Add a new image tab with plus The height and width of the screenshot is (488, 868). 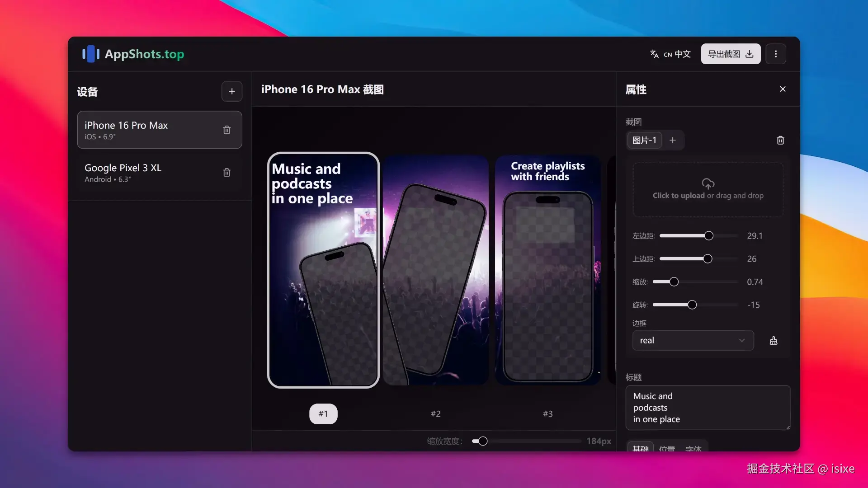coord(673,141)
